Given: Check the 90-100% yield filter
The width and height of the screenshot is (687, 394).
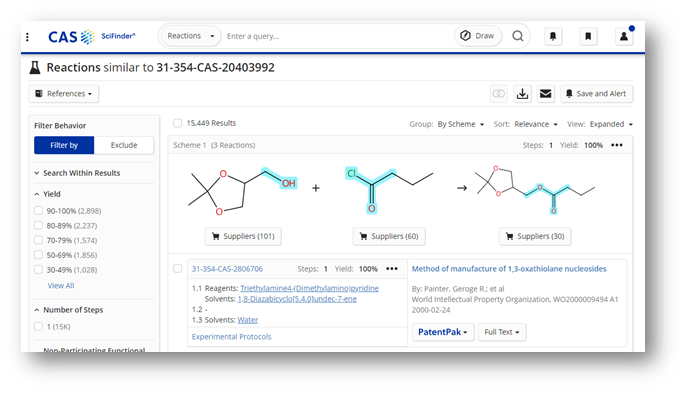Looking at the screenshot, I should [39, 211].
